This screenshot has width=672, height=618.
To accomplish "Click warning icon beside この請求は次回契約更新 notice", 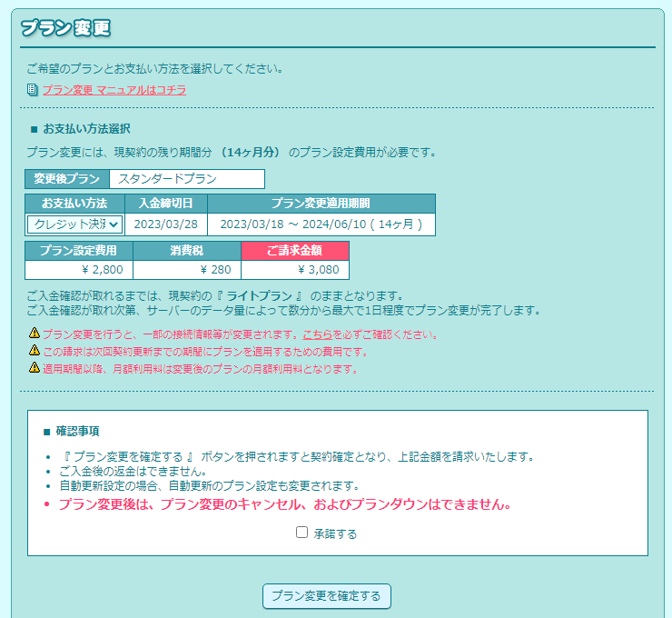I will (x=34, y=351).
